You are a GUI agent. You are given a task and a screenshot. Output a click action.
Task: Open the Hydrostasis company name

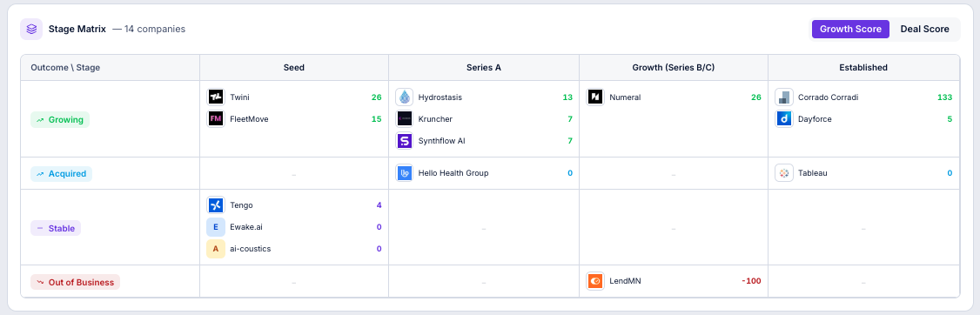pyautogui.click(x=440, y=97)
